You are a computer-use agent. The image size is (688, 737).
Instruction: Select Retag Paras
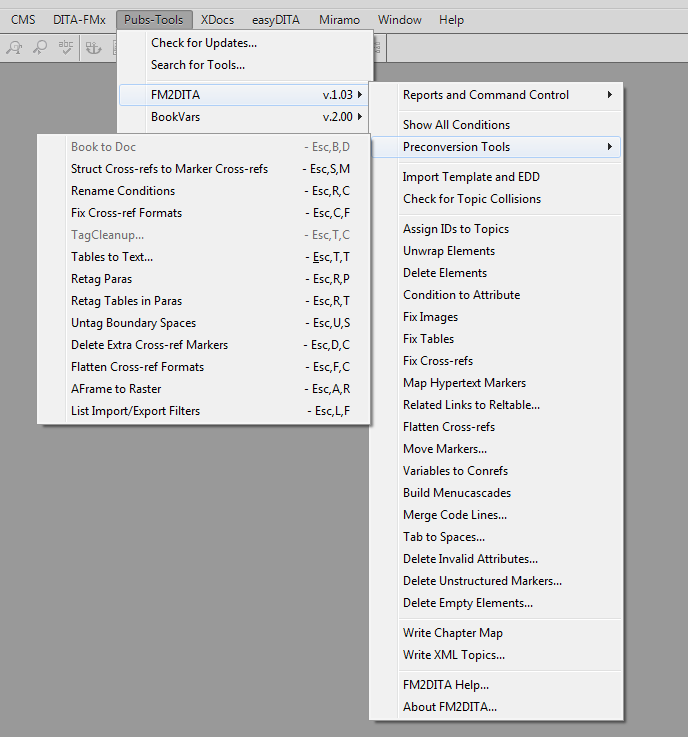[x=203, y=279]
